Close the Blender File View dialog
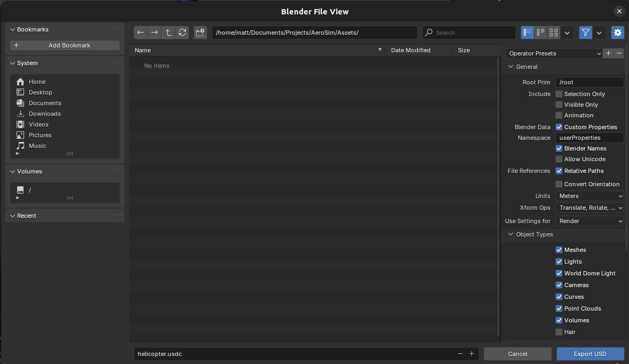Image resolution: width=629 pixels, height=364 pixels. tap(619, 11)
